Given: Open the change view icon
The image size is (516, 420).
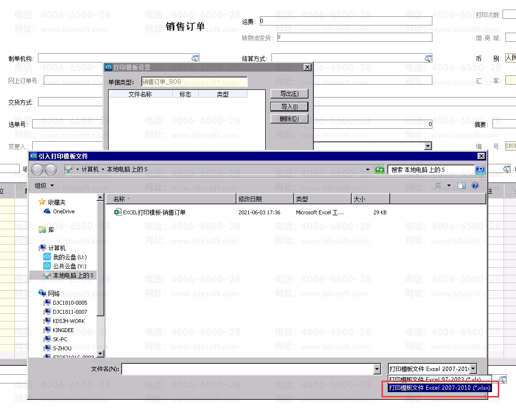Looking at the screenshot, I should click(x=437, y=185).
